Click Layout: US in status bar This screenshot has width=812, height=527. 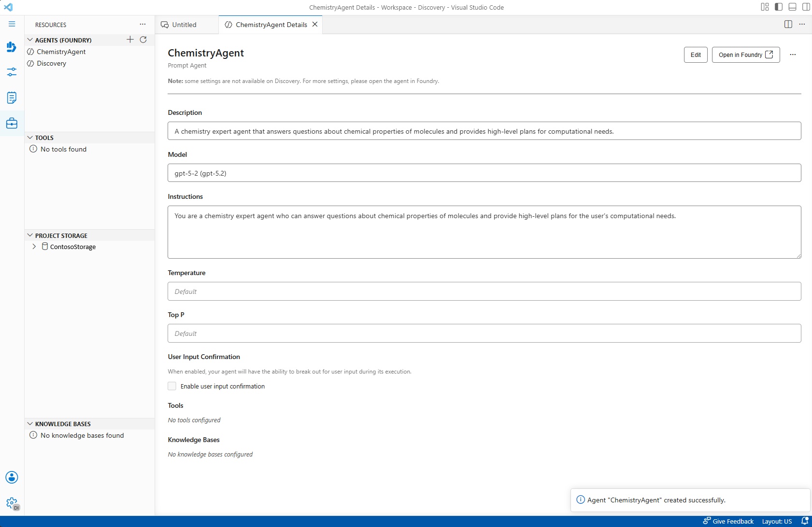[777, 521]
